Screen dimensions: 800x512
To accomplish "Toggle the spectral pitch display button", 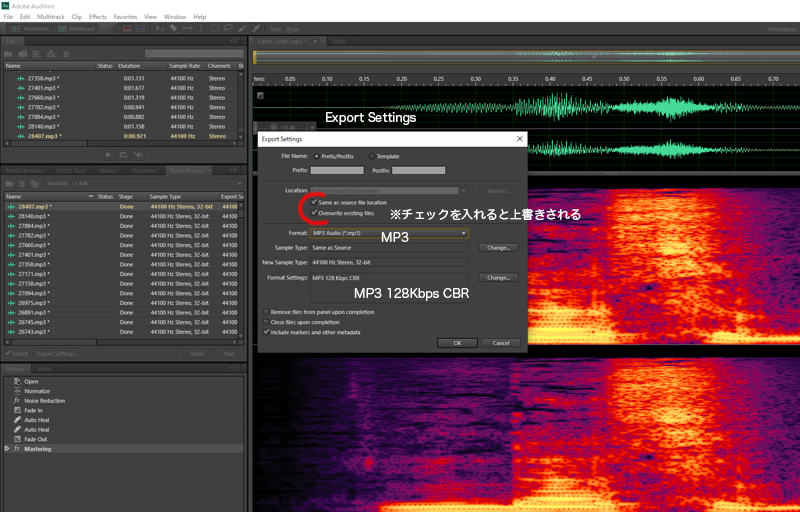I will (x=140, y=29).
